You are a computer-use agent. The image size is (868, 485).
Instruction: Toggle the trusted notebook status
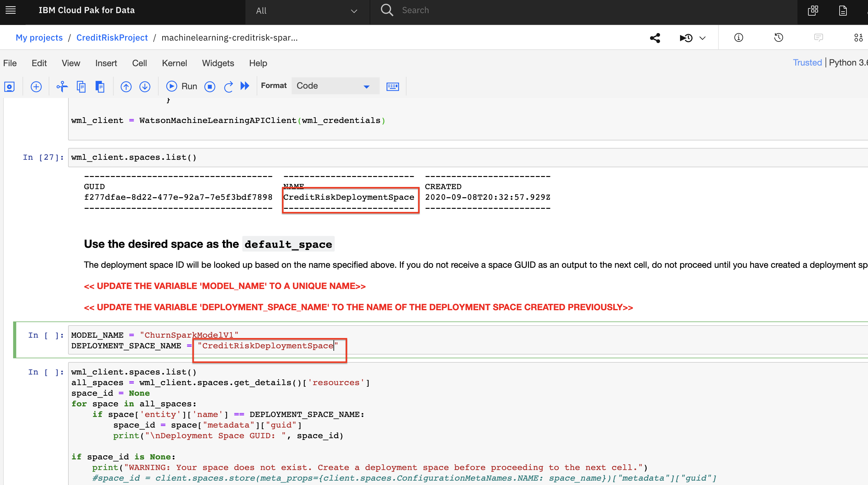pyautogui.click(x=808, y=62)
